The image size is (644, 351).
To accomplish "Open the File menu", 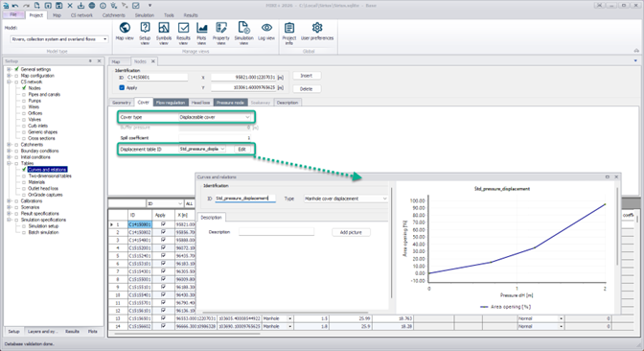I will coord(13,14).
